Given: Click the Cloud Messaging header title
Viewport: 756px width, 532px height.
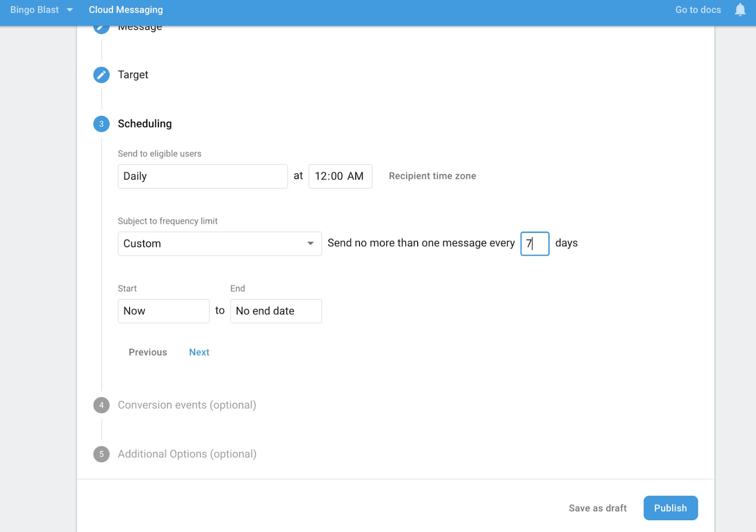Looking at the screenshot, I should click(x=126, y=10).
